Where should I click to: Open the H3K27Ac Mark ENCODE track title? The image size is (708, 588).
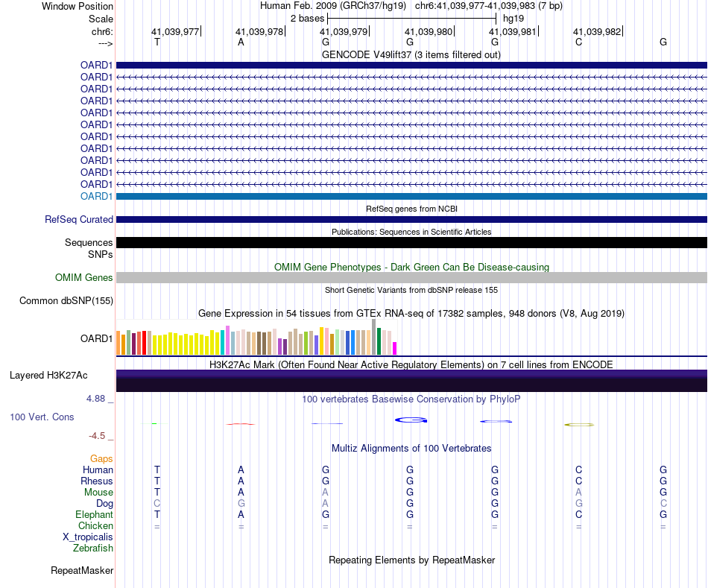411,364
